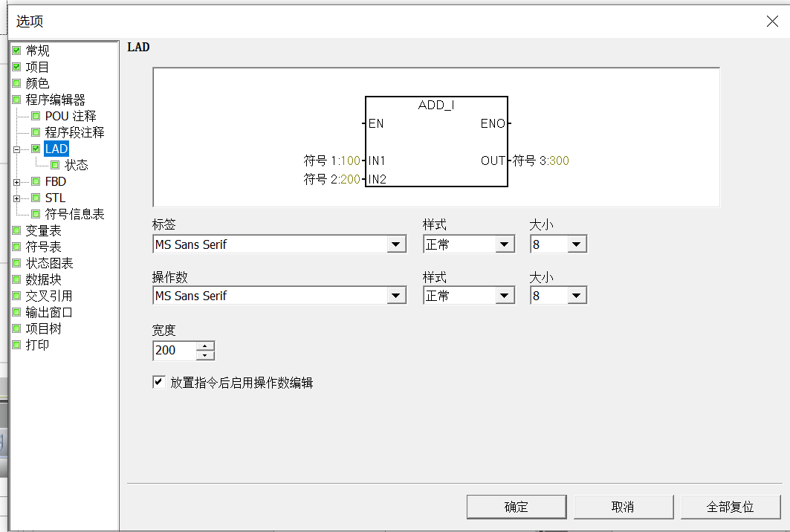Collapse the LAD tree node
This screenshot has width=790, height=532.
tap(16, 149)
